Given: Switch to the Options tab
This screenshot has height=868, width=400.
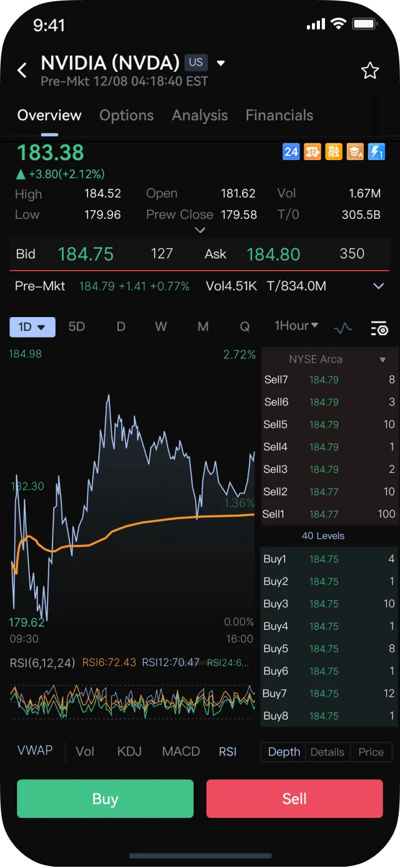Looking at the screenshot, I should point(126,115).
